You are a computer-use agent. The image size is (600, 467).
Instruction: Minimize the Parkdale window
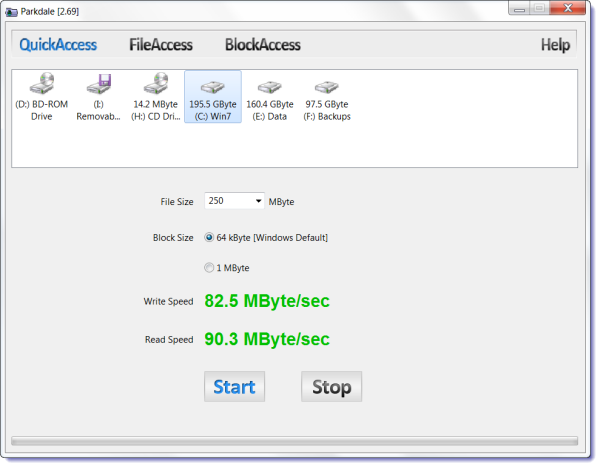point(519,8)
